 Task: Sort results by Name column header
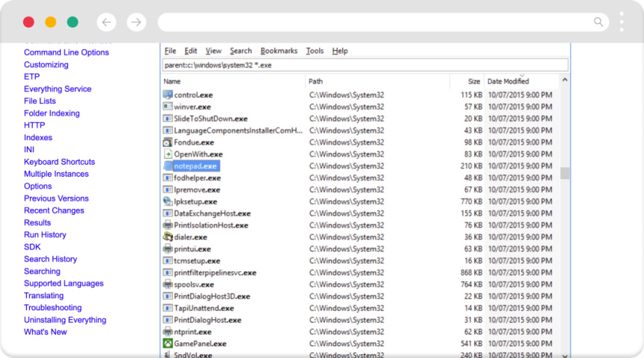[233, 81]
